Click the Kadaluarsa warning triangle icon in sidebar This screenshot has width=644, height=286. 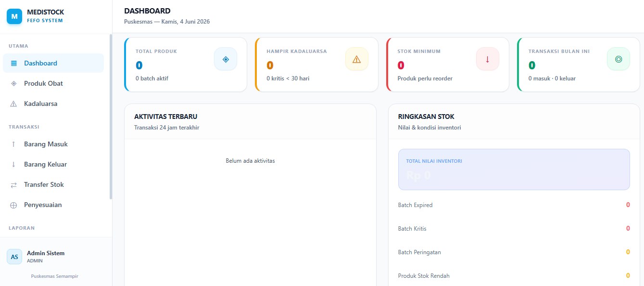pos(13,104)
